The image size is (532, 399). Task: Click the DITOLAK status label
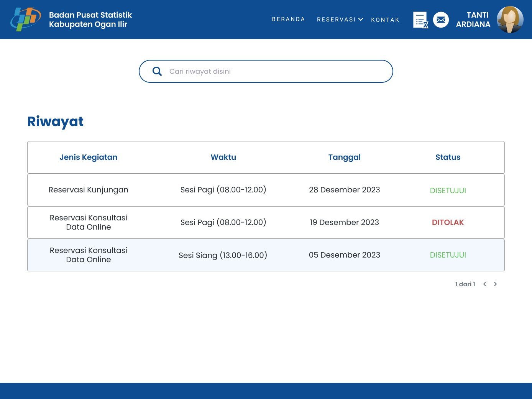448,222
